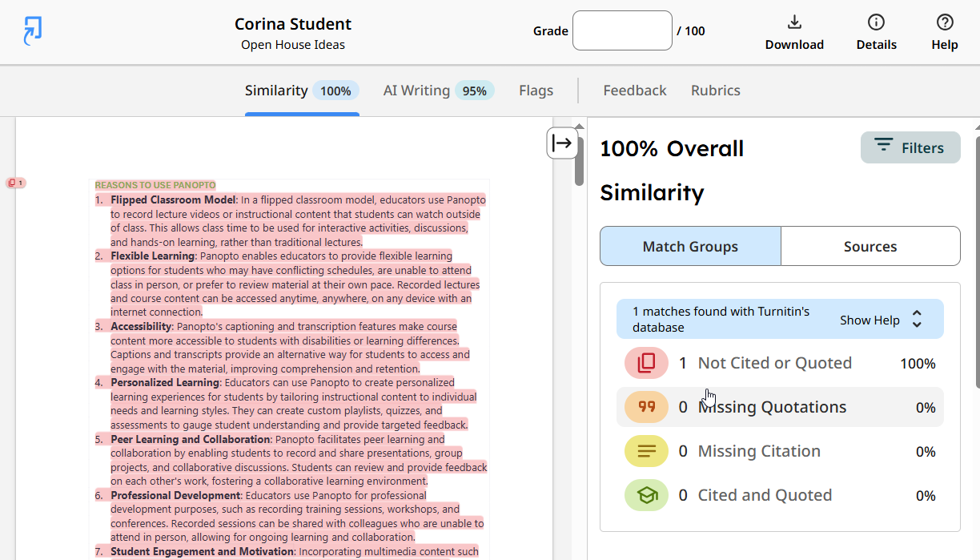
Task: Click the Turnitin logo icon
Action: (32, 30)
